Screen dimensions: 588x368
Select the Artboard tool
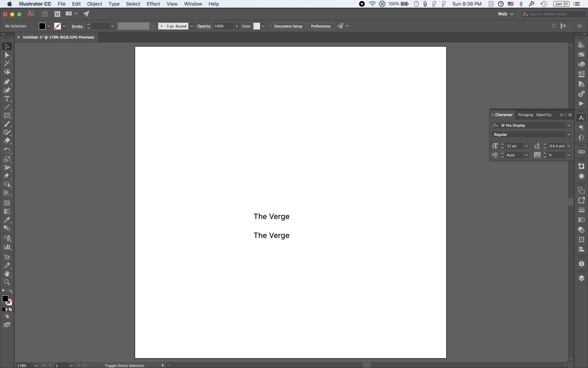(x=7, y=257)
